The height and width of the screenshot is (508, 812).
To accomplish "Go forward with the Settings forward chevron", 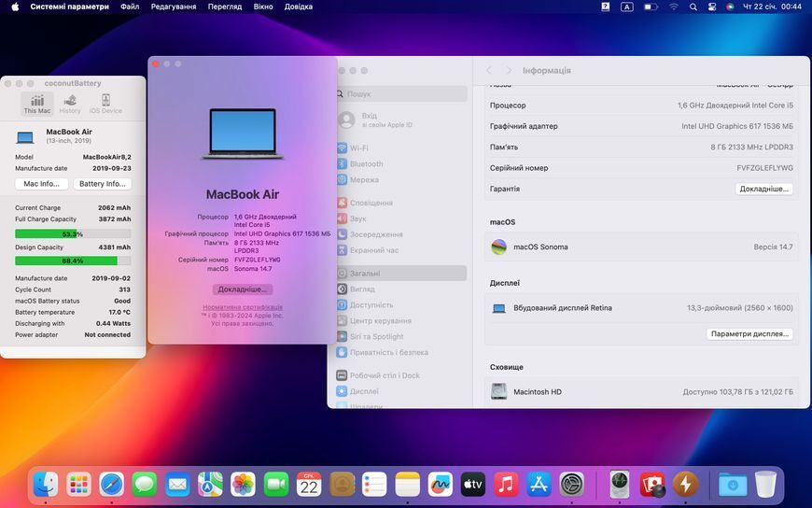I will 509,70.
